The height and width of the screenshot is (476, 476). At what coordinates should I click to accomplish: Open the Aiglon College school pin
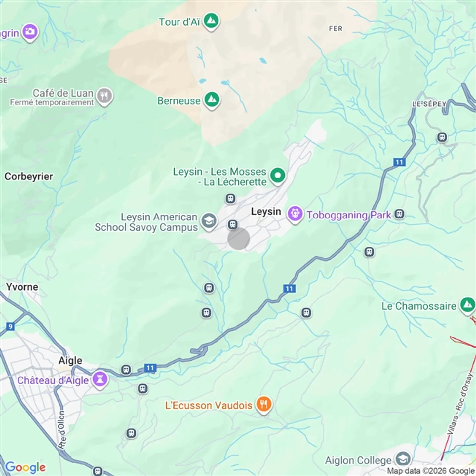tap(404, 459)
